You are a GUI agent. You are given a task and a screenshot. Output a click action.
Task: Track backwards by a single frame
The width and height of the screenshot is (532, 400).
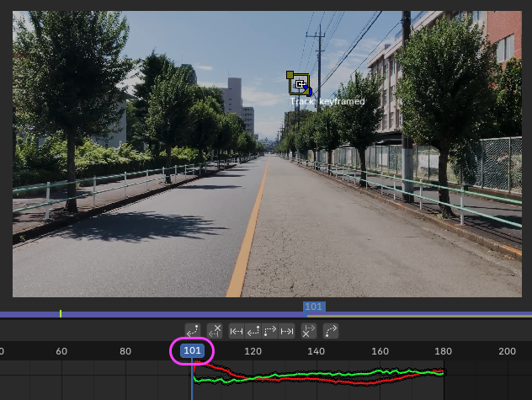click(x=253, y=331)
